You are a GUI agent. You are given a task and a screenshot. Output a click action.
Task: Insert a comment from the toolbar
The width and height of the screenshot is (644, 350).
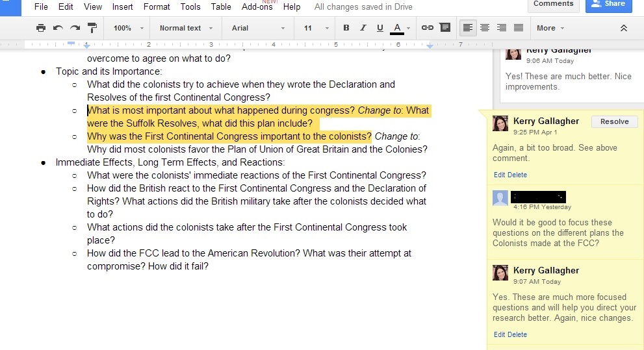[444, 27]
